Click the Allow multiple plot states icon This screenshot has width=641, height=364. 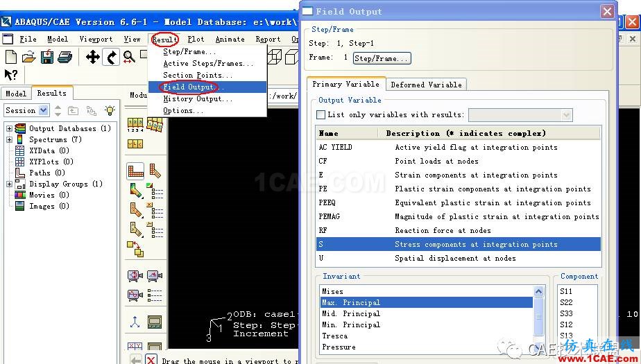(135, 249)
